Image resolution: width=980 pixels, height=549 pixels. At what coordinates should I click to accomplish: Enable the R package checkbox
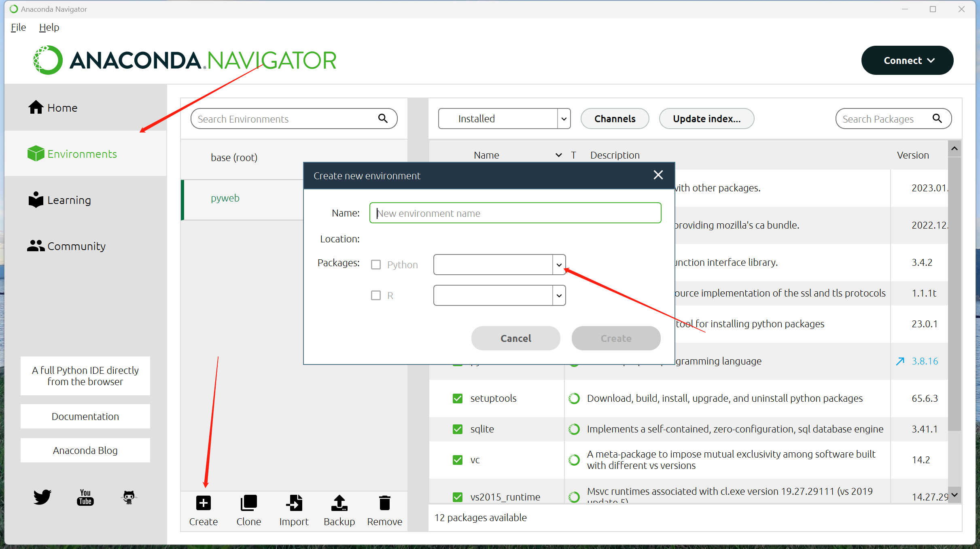tap(376, 295)
